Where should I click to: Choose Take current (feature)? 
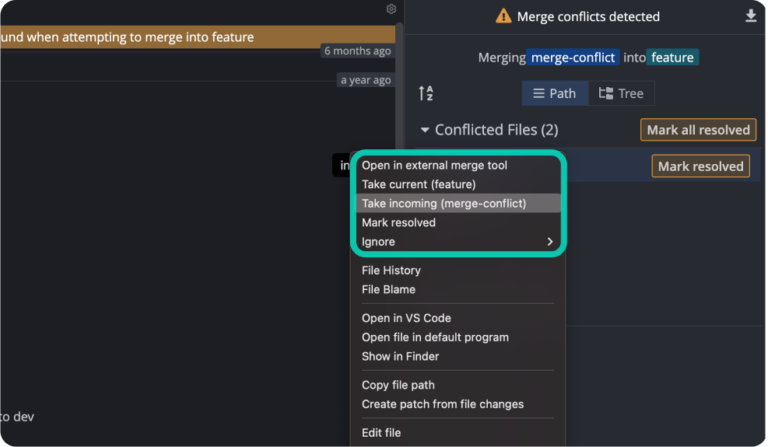coord(418,184)
